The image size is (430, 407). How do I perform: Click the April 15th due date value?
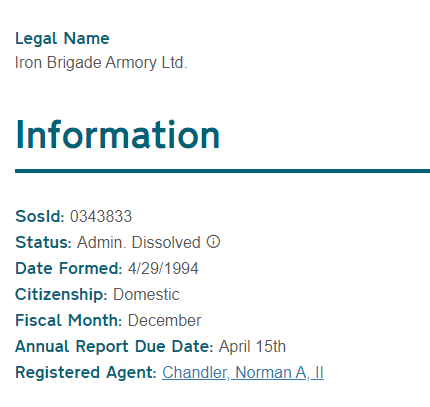coord(252,346)
